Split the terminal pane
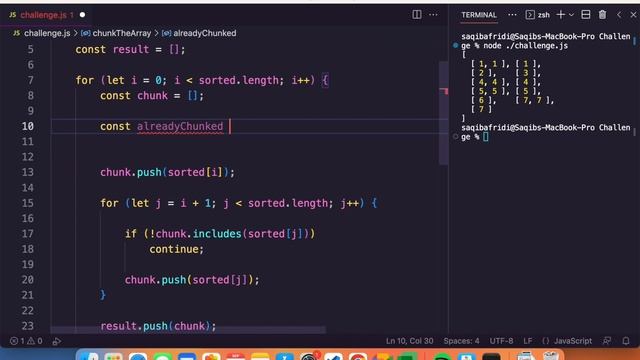The width and height of the screenshot is (640, 360). [586, 15]
